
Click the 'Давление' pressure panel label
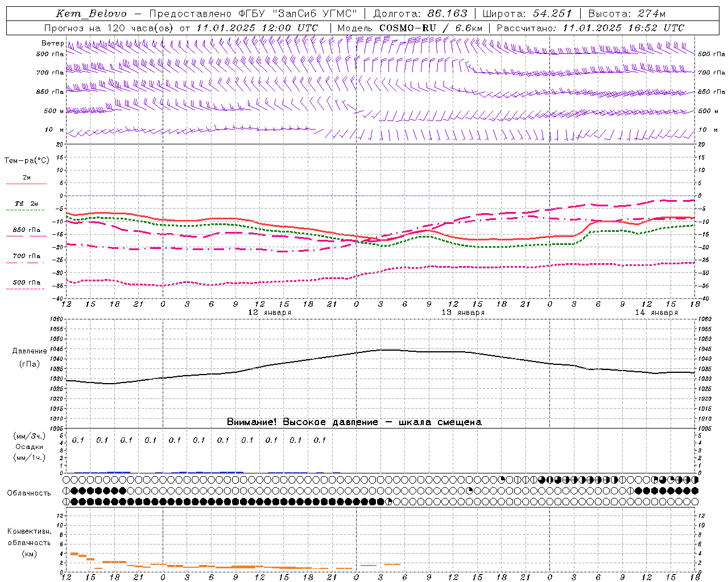click(30, 351)
